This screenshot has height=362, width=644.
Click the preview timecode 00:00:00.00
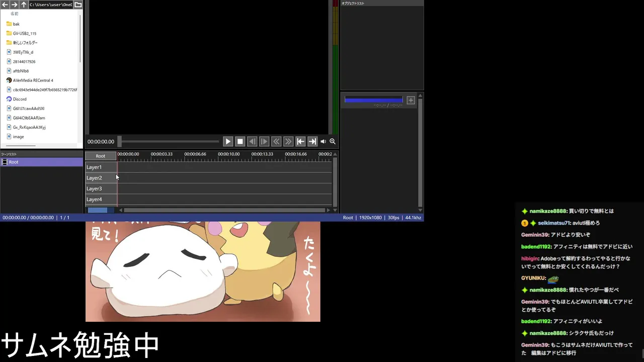pyautogui.click(x=101, y=142)
